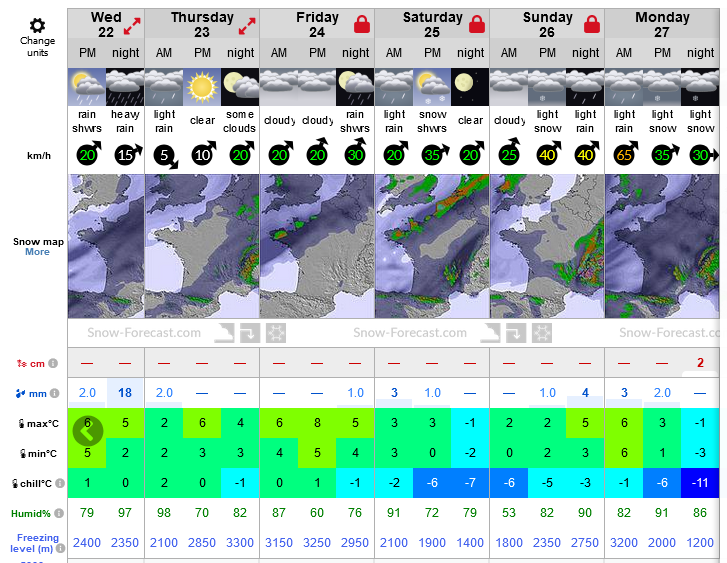
Task: Click the Freezing level info icon
Action: pyautogui.click(x=60, y=548)
